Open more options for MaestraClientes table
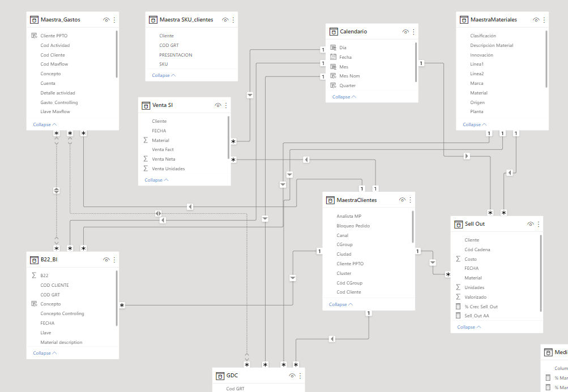This screenshot has width=568, height=392. pos(410,200)
